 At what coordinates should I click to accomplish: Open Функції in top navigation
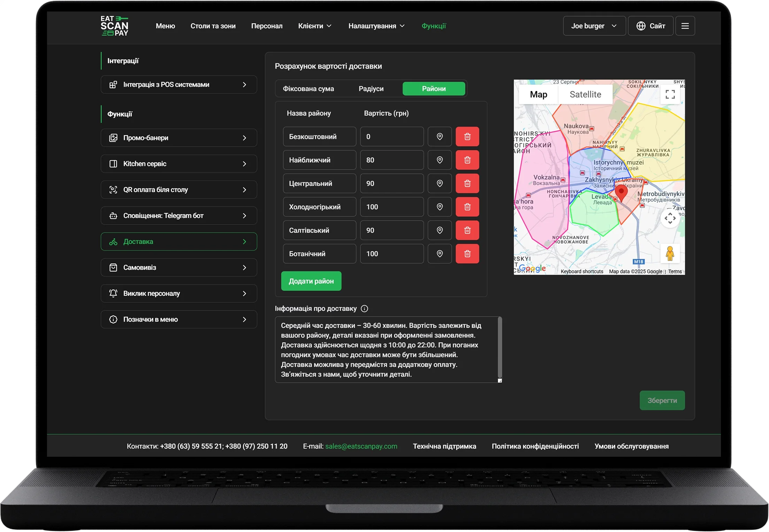pos(433,26)
